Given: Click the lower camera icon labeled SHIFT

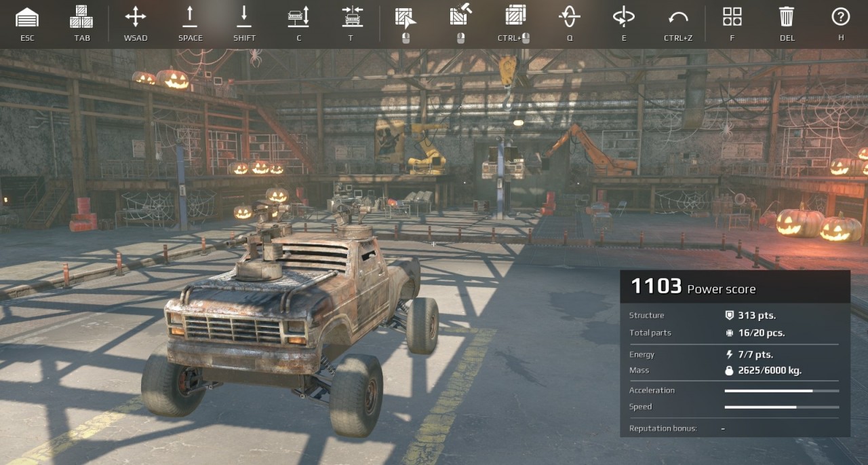Looking at the screenshot, I should (x=244, y=17).
